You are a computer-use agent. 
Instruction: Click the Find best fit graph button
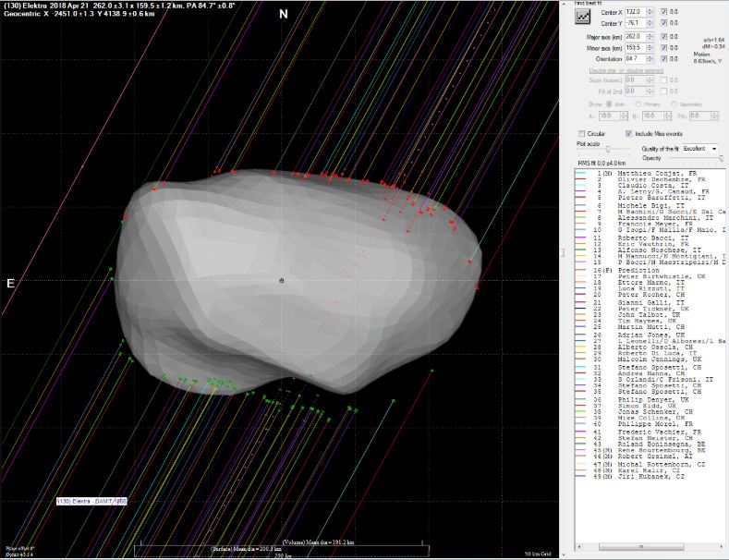pos(582,16)
